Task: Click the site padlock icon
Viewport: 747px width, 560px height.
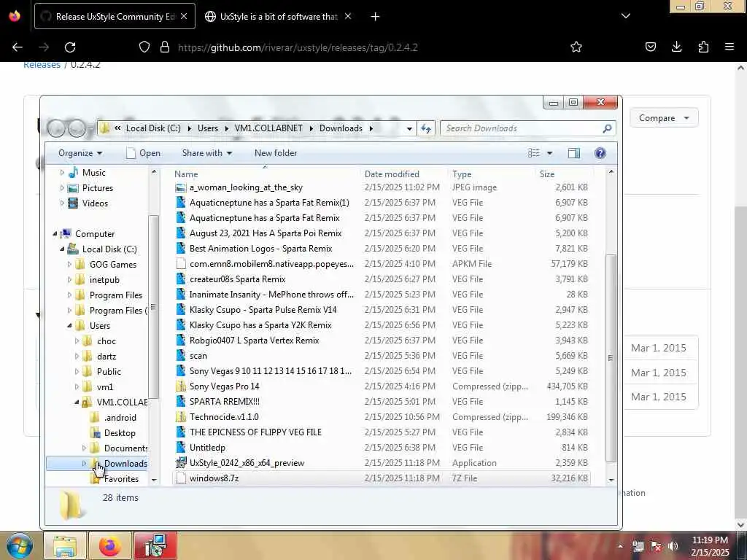Action: tap(165, 47)
